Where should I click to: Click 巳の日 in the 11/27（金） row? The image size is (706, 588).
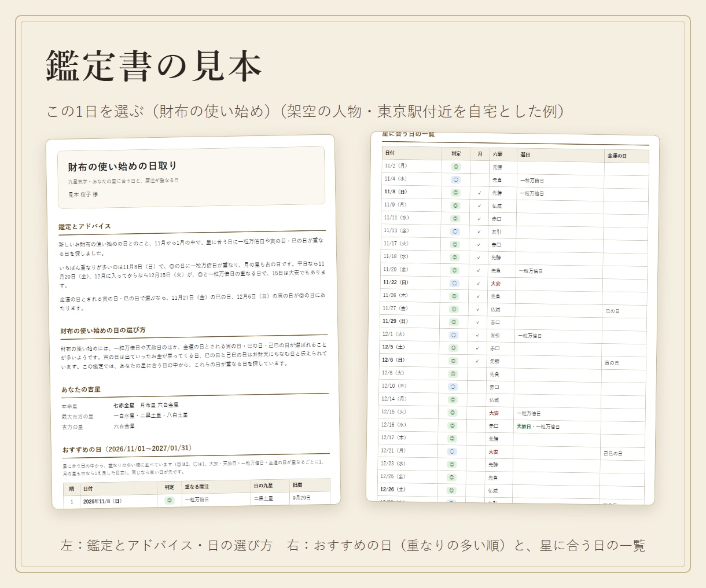click(x=613, y=311)
